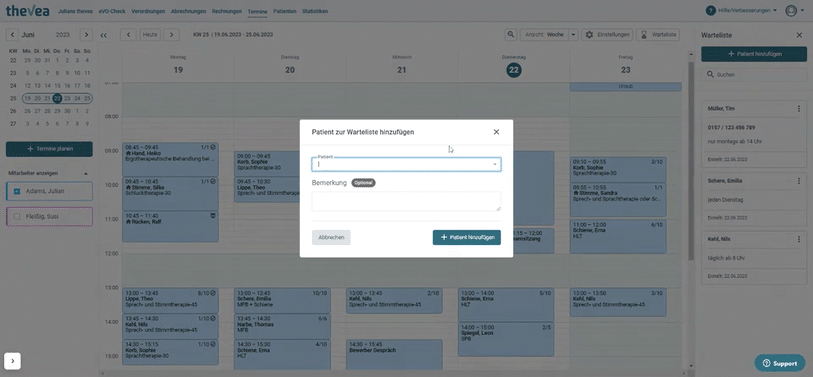Viewport: 813px width, 377px height.
Task: Open the Schiene, Erna 11:00 appointment on Friday
Action: 618,236
